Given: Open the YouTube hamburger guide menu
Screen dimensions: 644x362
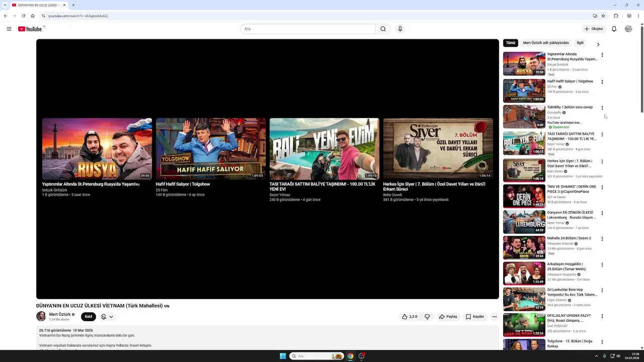Looking at the screenshot, I should 9,29.
